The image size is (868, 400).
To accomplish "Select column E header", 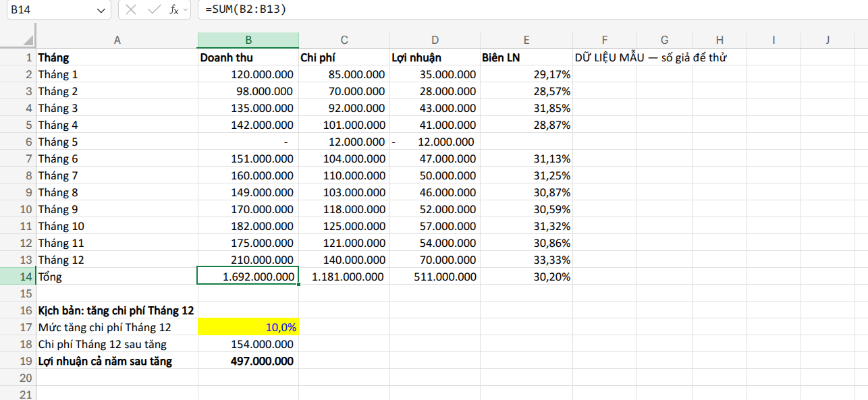I will coord(526,40).
